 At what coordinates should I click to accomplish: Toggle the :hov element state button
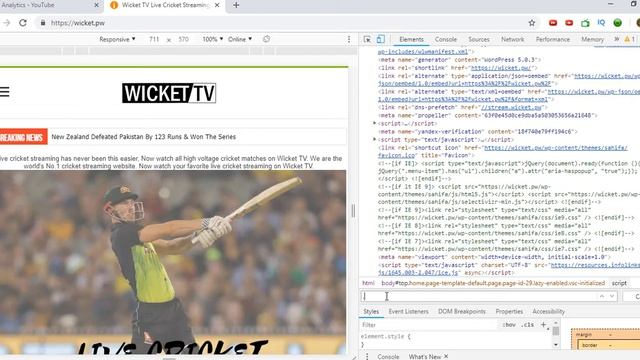pos(509,325)
